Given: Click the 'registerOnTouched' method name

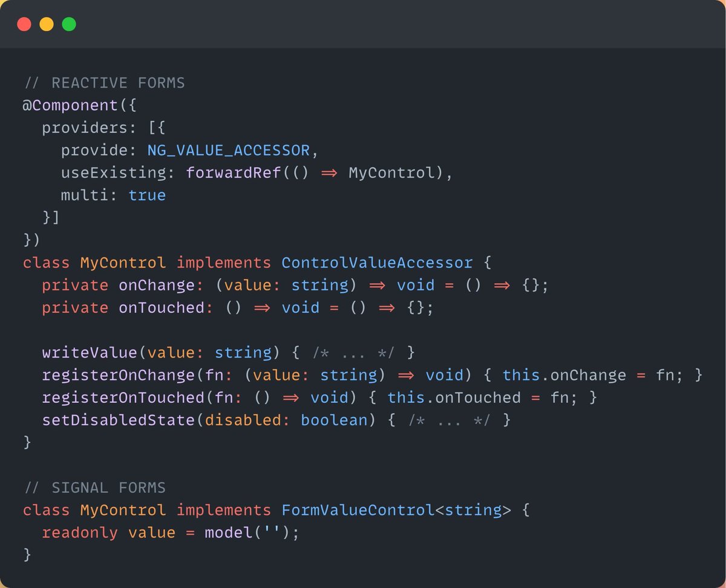Looking at the screenshot, I should point(123,397).
